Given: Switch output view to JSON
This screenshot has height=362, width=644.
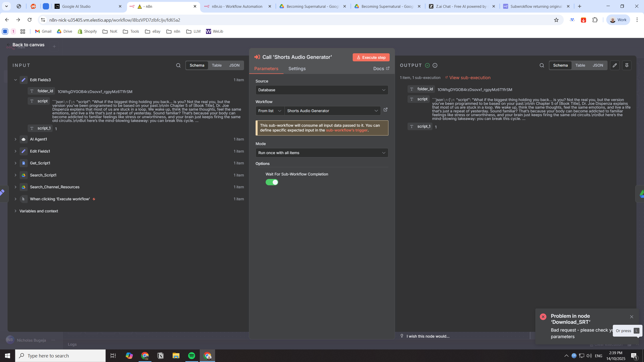Looking at the screenshot, I should coord(597,65).
